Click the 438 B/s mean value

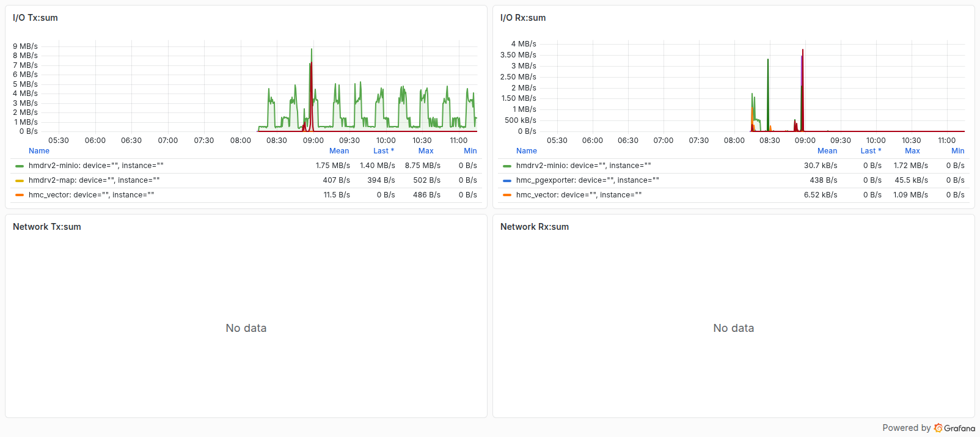pyautogui.click(x=824, y=180)
